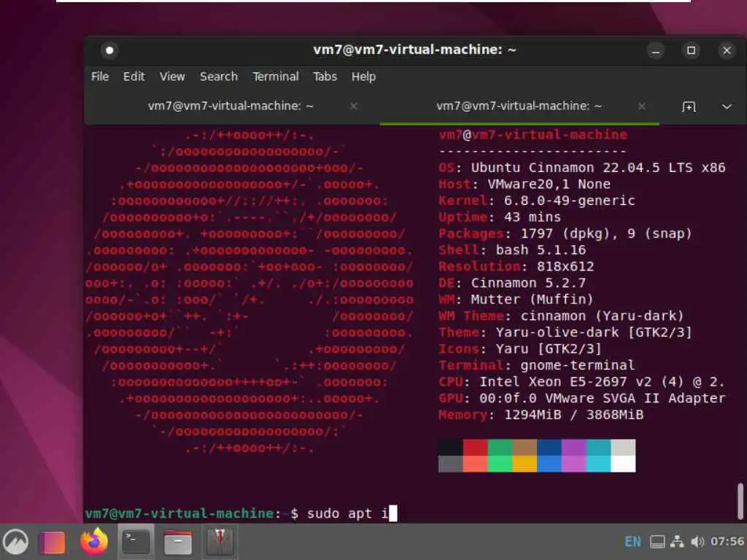Click the bright blue block in palette
The image size is (747, 560).
click(x=549, y=464)
